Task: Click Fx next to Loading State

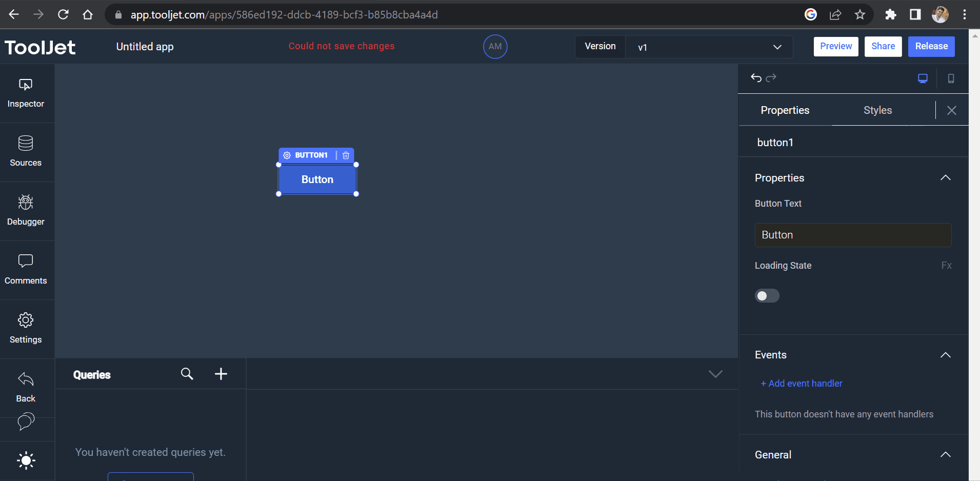Action: pyautogui.click(x=946, y=266)
